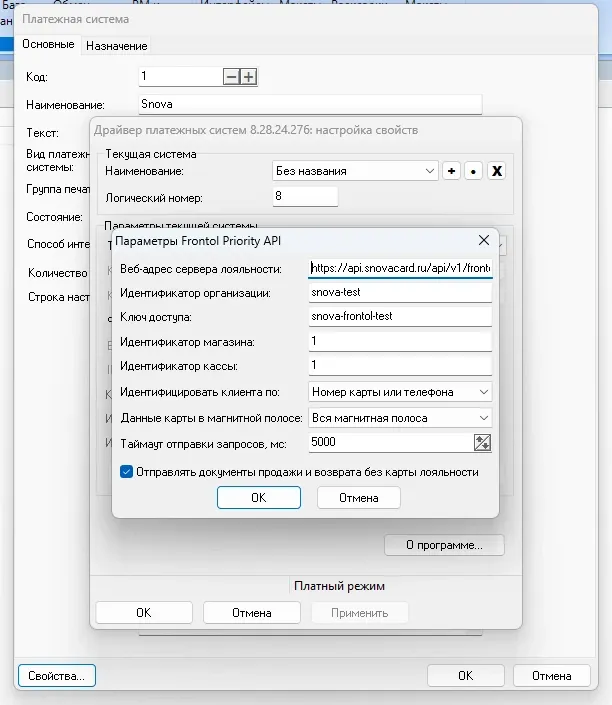Open the О программе... window
The width and height of the screenshot is (612, 705).
pos(444,545)
